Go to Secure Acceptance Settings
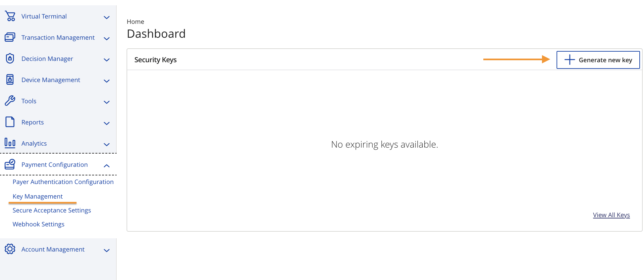Image resolution: width=644 pixels, height=280 pixels. (x=52, y=210)
